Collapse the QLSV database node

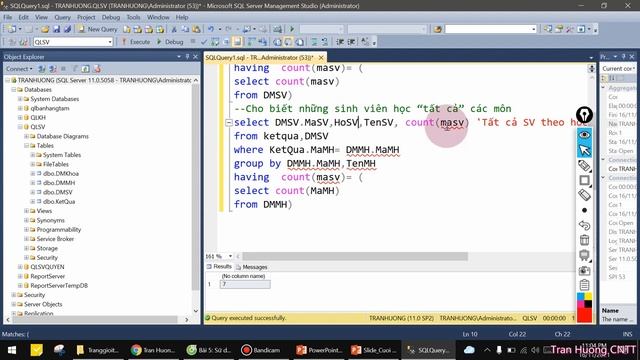coord(20,127)
